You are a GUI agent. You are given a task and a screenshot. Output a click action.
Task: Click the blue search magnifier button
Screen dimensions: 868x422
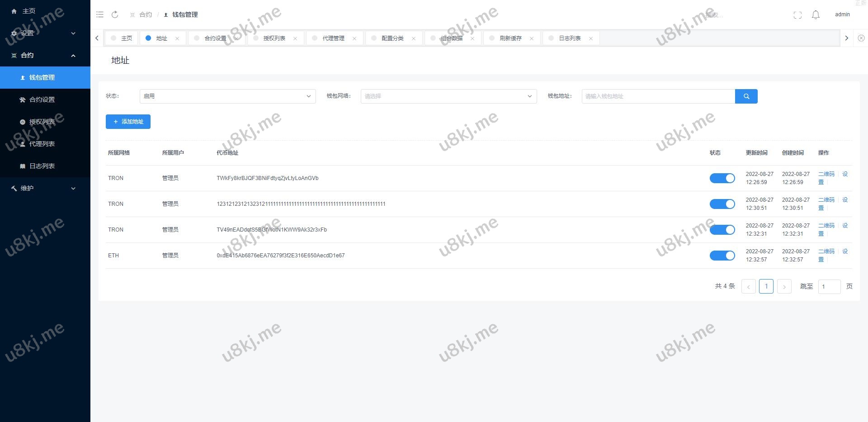(746, 96)
